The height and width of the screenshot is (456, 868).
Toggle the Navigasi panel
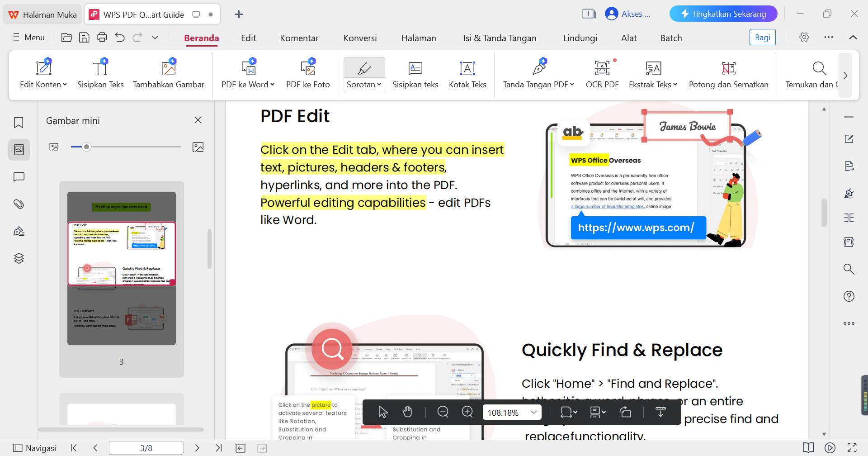tap(34, 447)
